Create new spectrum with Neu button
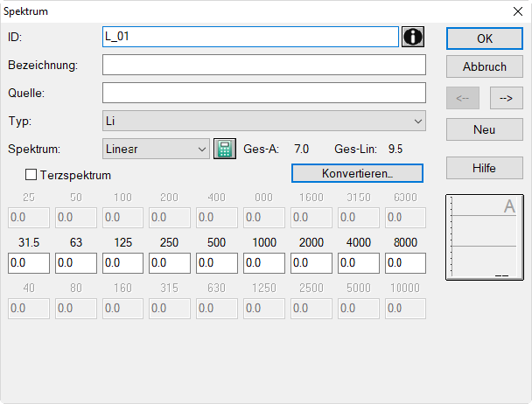Screen dimensions: 532x404 pyautogui.click(x=485, y=129)
